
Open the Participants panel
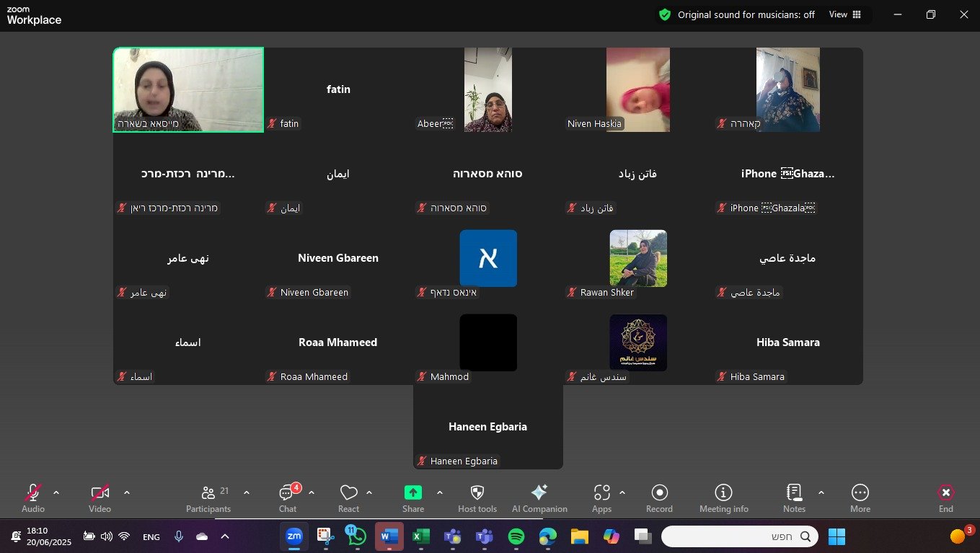[x=208, y=497]
